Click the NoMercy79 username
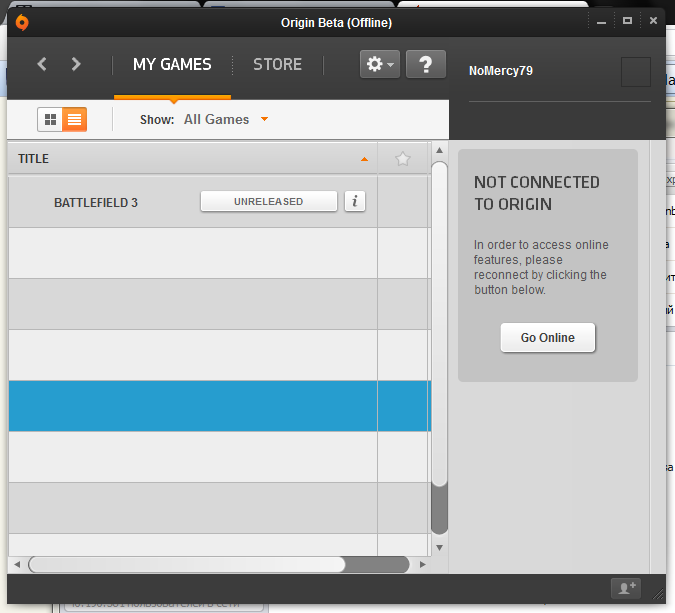The height and width of the screenshot is (613, 675). [x=501, y=71]
